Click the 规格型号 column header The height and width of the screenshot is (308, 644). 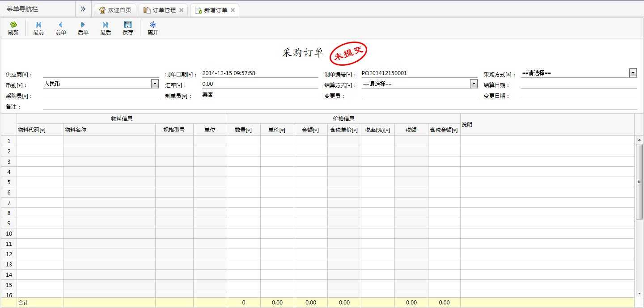click(174, 130)
